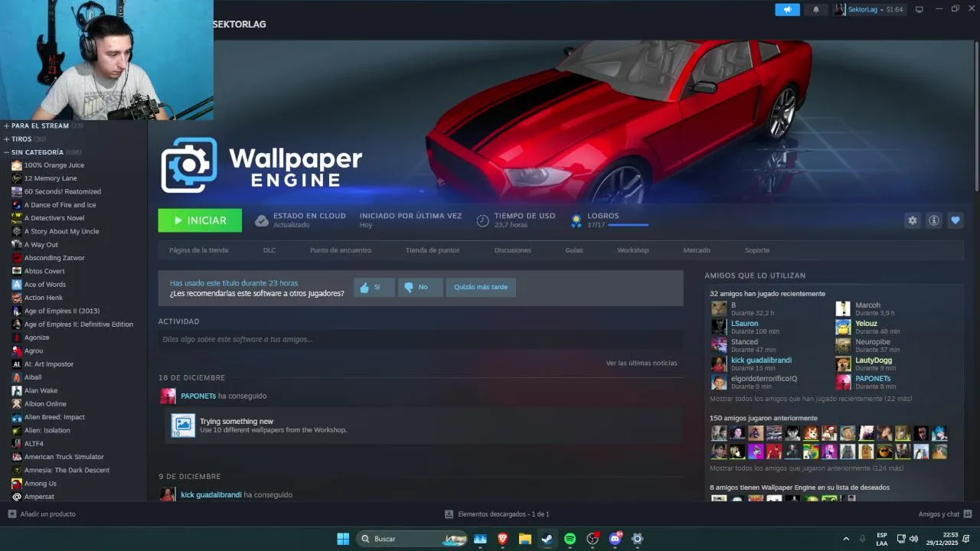Screen dimensions: 980x551
Task: Click the main page vertical scrollbar
Action: pyautogui.click(x=977, y=115)
